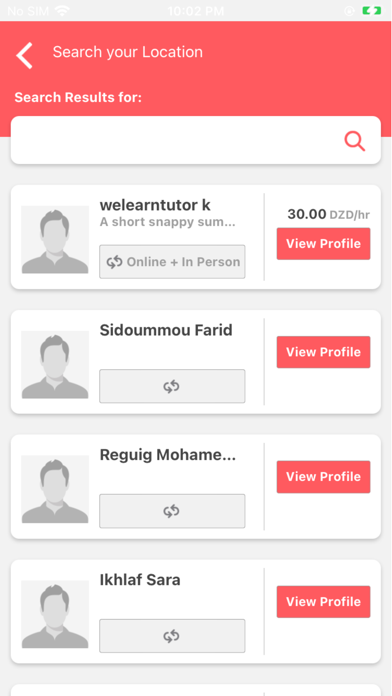Screen dimensions: 392x696
Task: Select the Online + In Person badge
Action: [172, 262]
